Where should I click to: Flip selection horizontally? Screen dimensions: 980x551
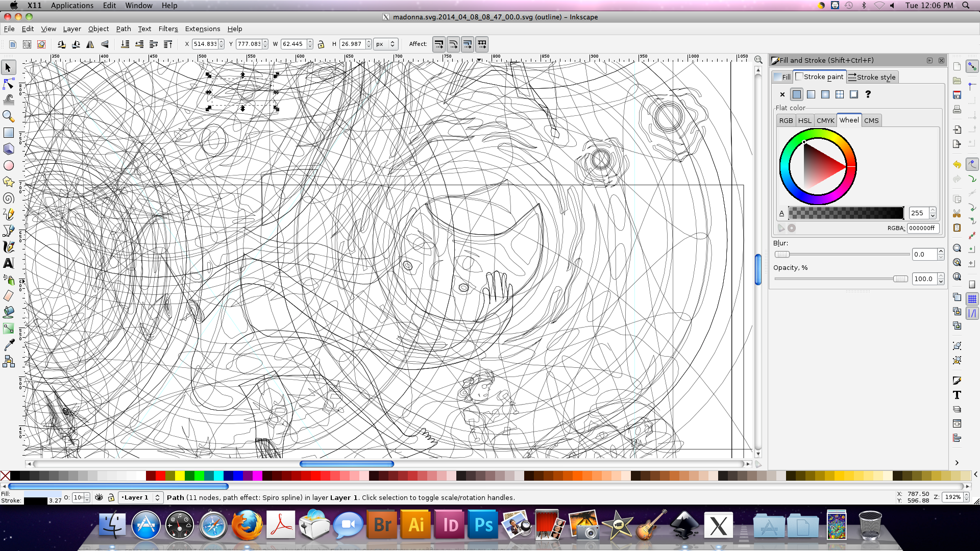pos(90,44)
